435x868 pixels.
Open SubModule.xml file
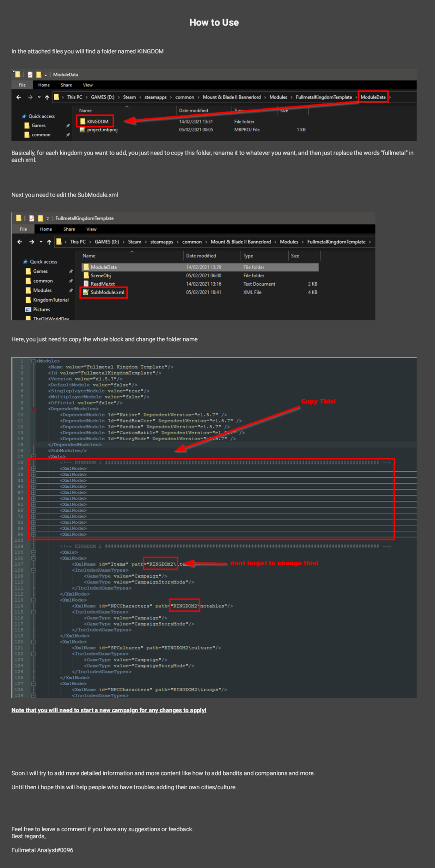[x=104, y=292]
